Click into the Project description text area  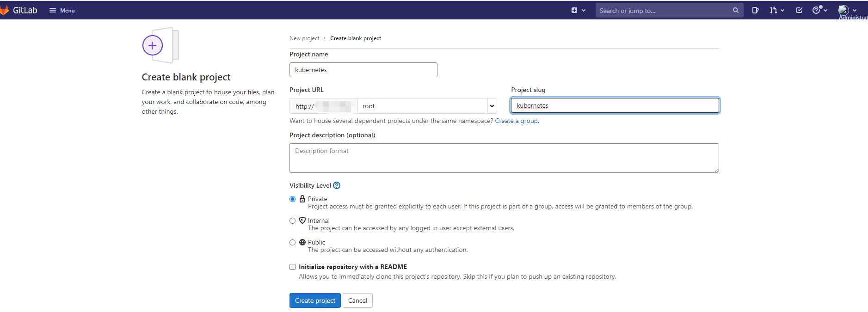tap(504, 158)
